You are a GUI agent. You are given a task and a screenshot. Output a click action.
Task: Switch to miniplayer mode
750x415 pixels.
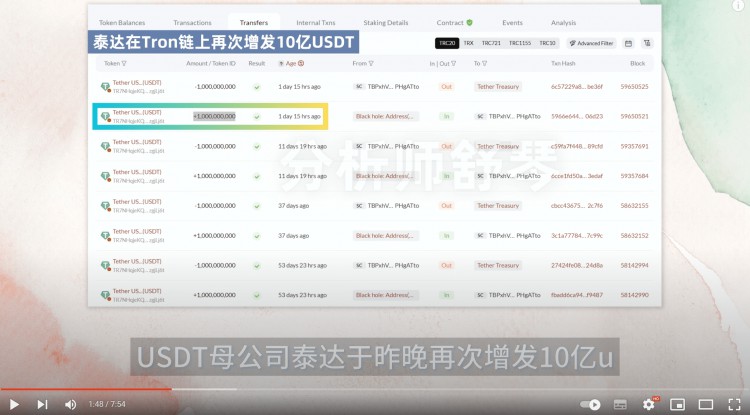pos(677,404)
